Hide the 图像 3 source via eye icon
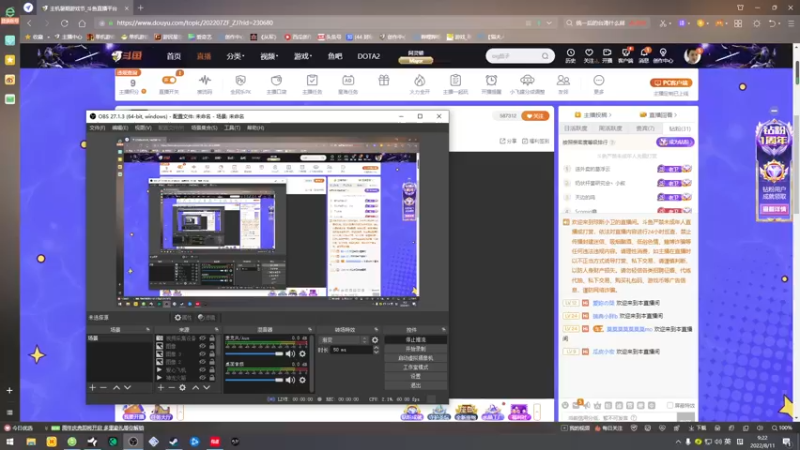The width and height of the screenshot is (800, 450). (x=203, y=354)
